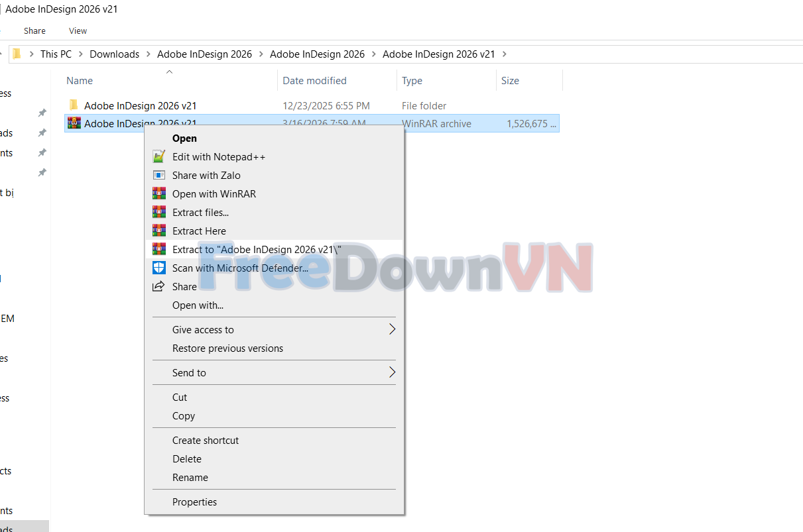Click the folder icon in the address bar
The image size is (803, 532).
[17, 54]
